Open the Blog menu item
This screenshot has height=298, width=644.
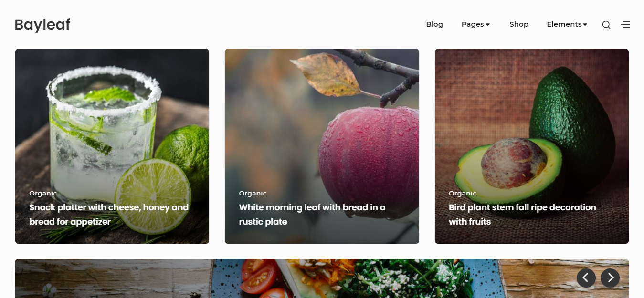pos(434,24)
